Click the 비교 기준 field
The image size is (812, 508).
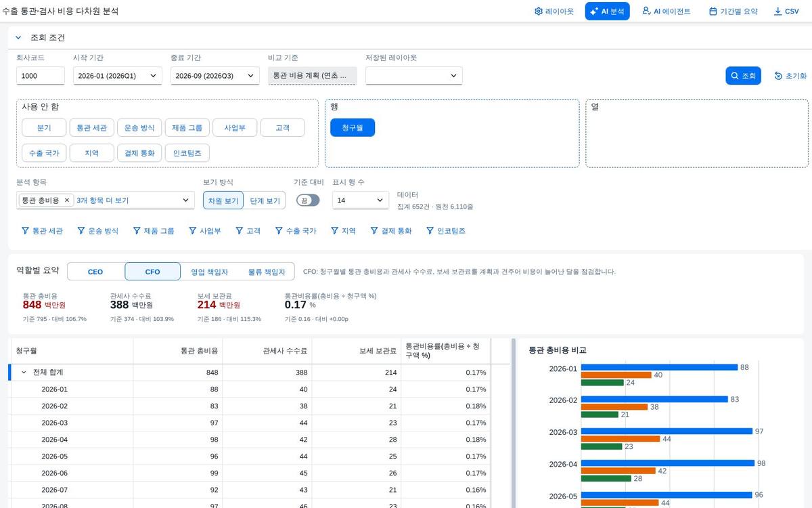[x=312, y=76]
